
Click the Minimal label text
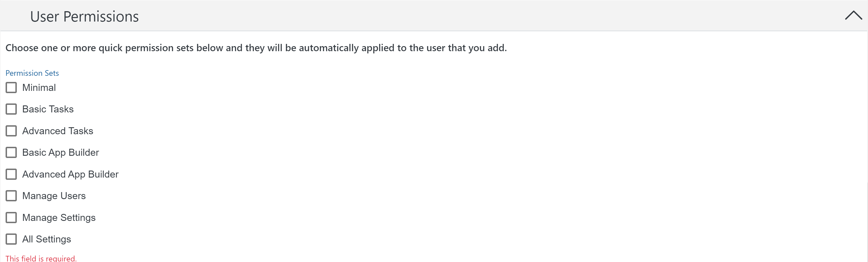click(39, 88)
